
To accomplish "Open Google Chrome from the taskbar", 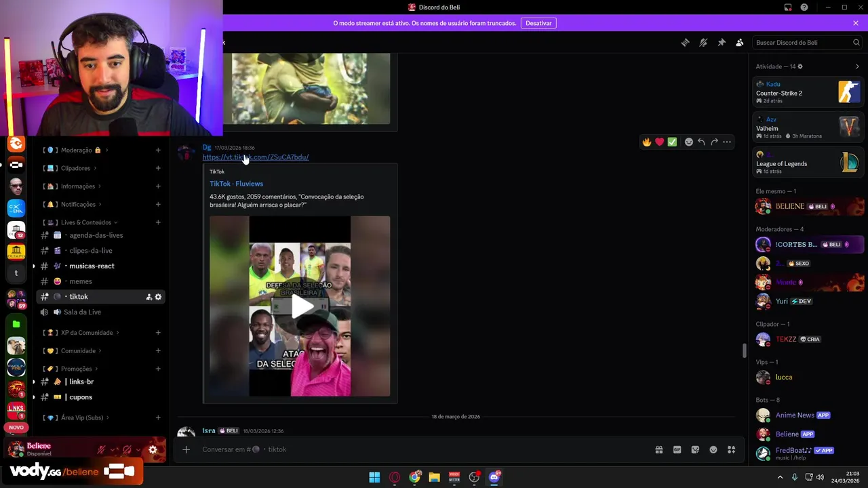I will pos(414,477).
